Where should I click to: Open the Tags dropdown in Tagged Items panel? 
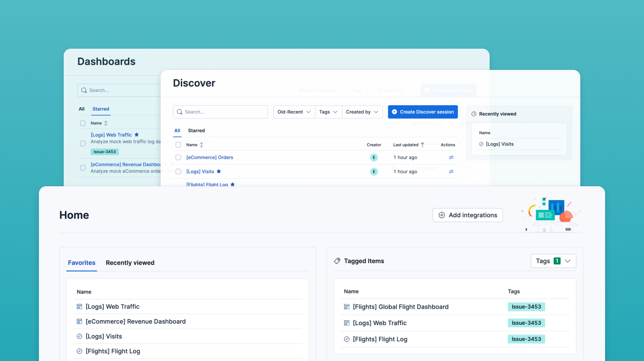click(553, 261)
